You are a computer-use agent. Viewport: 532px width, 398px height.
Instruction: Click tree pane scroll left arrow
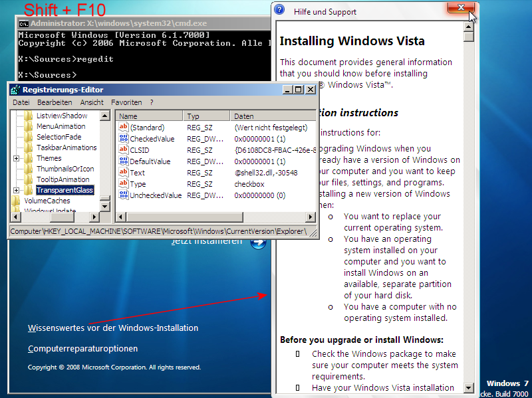click(x=15, y=217)
